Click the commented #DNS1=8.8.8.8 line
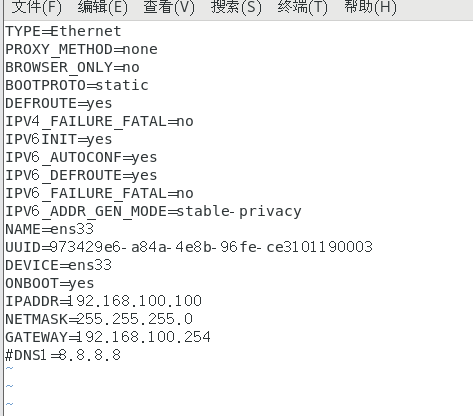This screenshot has height=416, width=473. (x=63, y=355)
